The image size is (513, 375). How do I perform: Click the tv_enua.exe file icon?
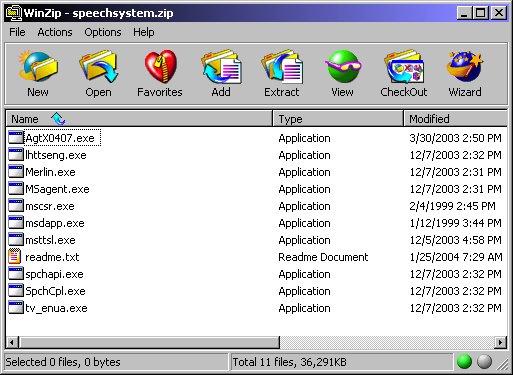click(x=16, y=308)
